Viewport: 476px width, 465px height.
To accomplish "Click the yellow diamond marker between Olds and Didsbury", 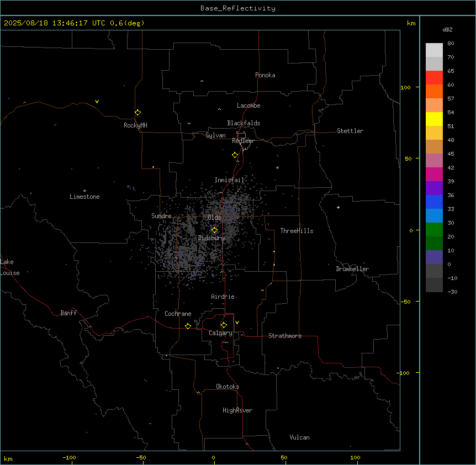I will click(x=214, y=230).
